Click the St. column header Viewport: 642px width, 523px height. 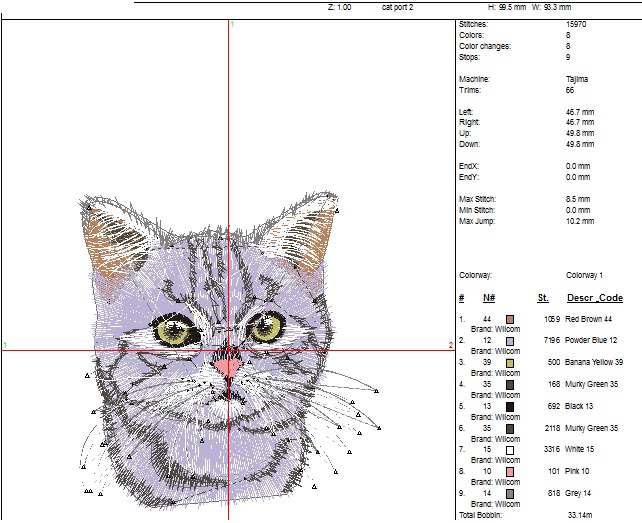[543, 298]
